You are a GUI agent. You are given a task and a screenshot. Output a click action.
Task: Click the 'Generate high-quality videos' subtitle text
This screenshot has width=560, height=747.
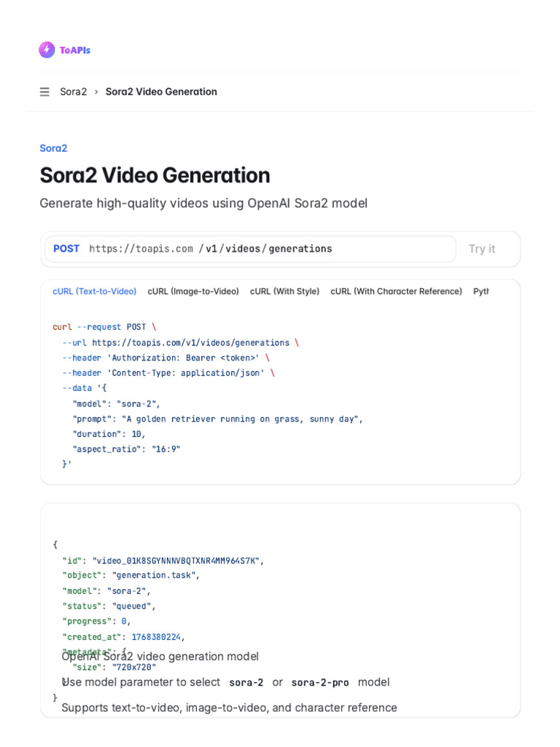(203, 204)
